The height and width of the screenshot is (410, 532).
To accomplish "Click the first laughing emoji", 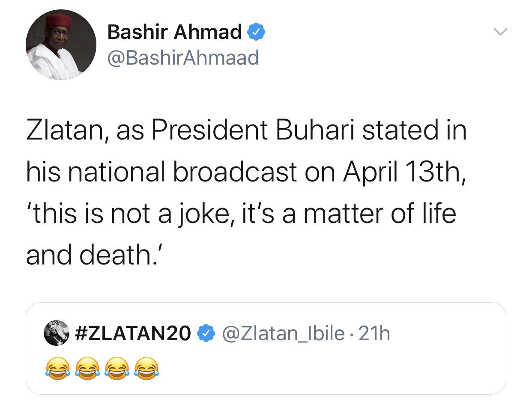I will [57, 368].
